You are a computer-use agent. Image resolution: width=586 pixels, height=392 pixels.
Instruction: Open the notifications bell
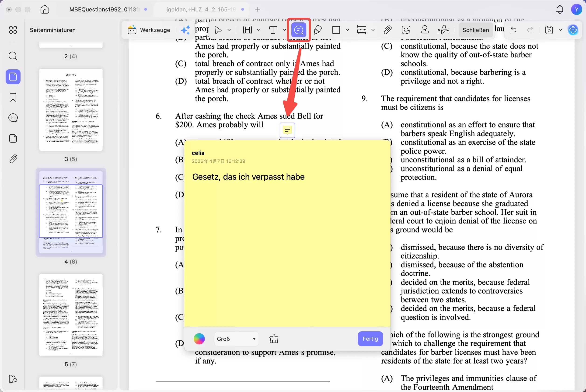560,10
